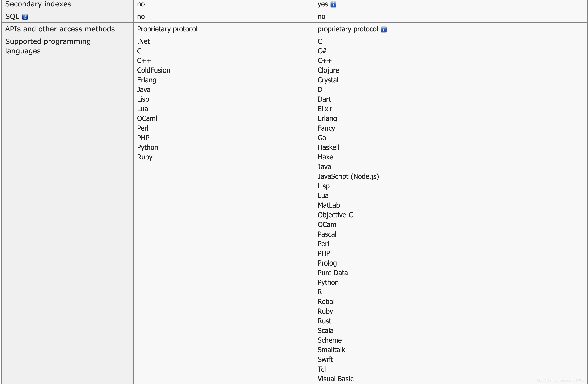The image size is (588, 384).
Task: Click 'Prolog' in the right column
Action: click(x=327, y=263)
